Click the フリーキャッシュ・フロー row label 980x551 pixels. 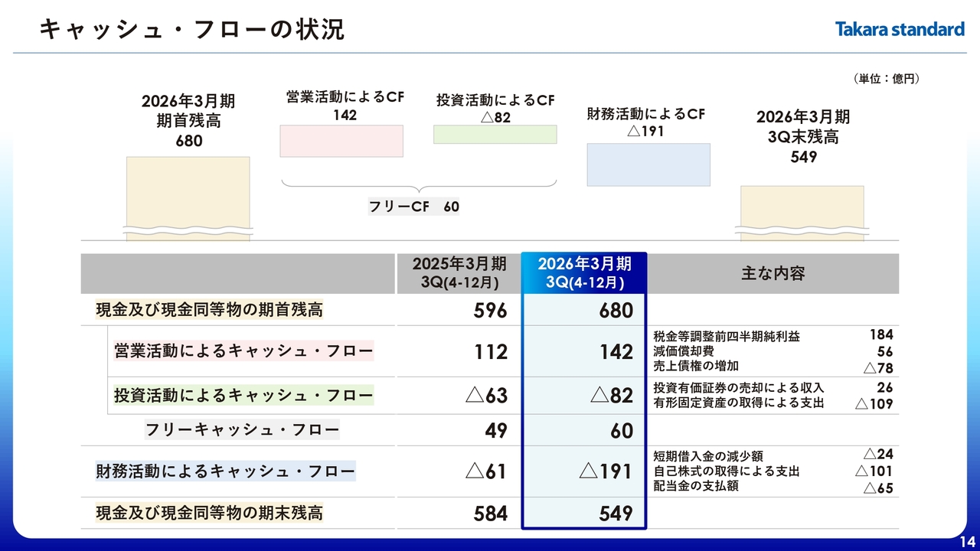tap(242, 430)
